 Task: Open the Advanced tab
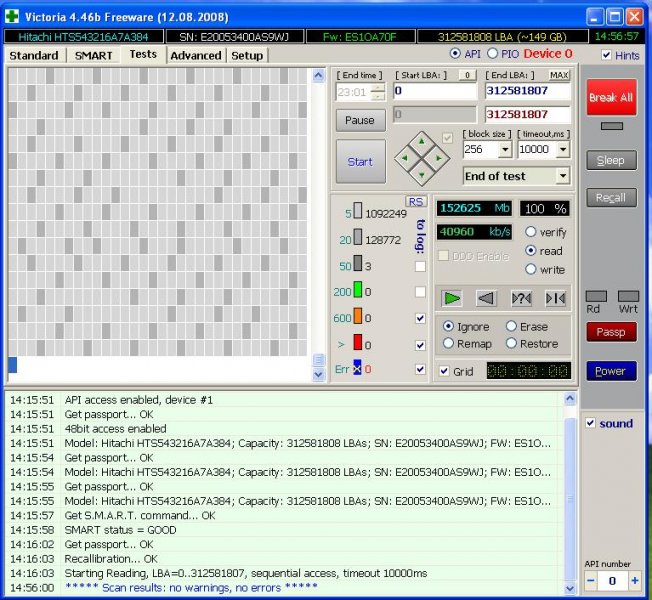195,55
